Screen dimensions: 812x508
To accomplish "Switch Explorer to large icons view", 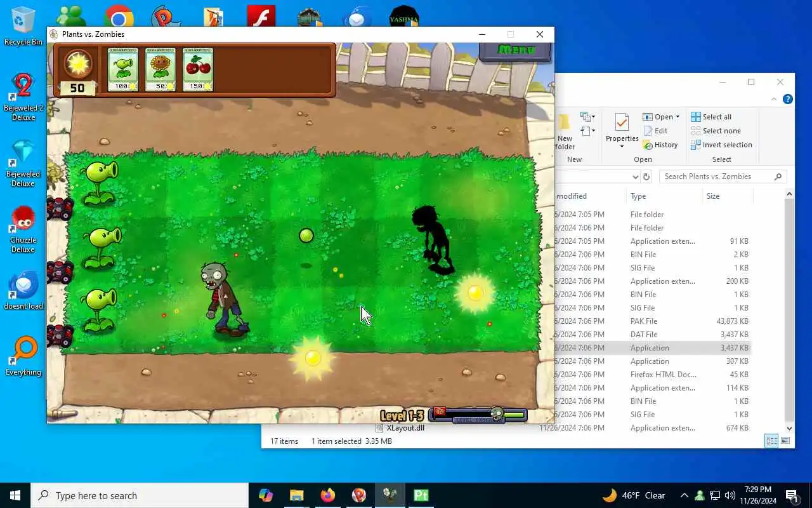I will click(785, 441).
